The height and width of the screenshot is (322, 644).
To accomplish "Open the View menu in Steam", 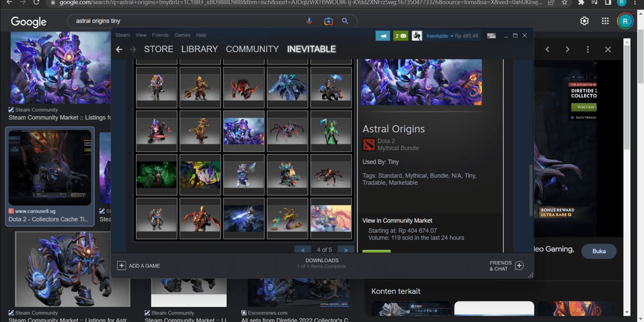I will pyautogui.click(x=141, y=35).
